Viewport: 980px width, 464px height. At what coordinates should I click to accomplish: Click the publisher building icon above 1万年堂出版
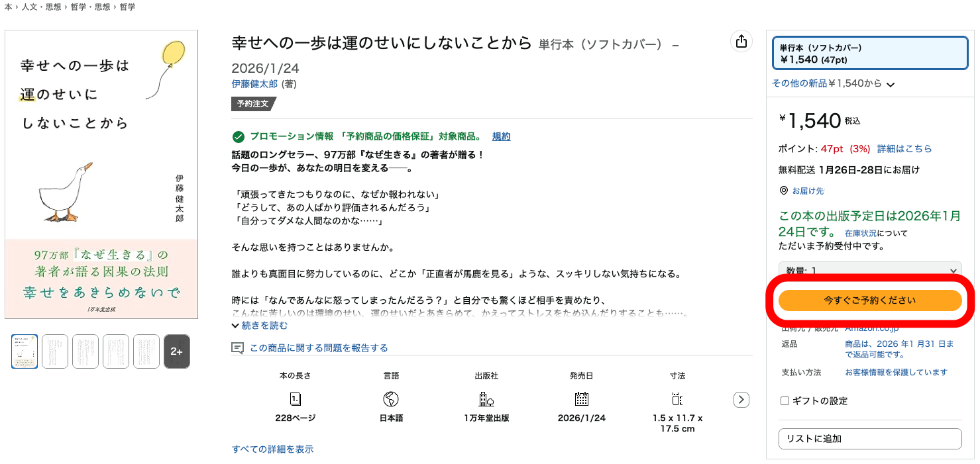click(486, 399)
